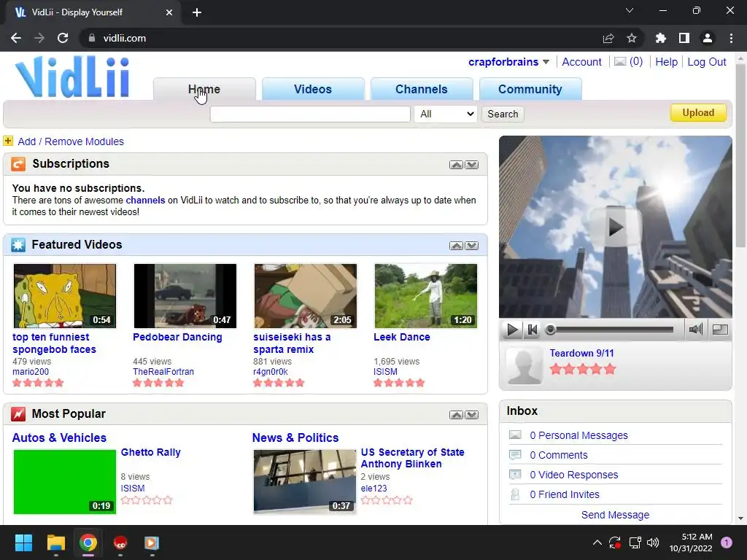The image size is (747, 560).
Task: Click the Teardown 9/11 uploader avatar
Action: (525, 365)
